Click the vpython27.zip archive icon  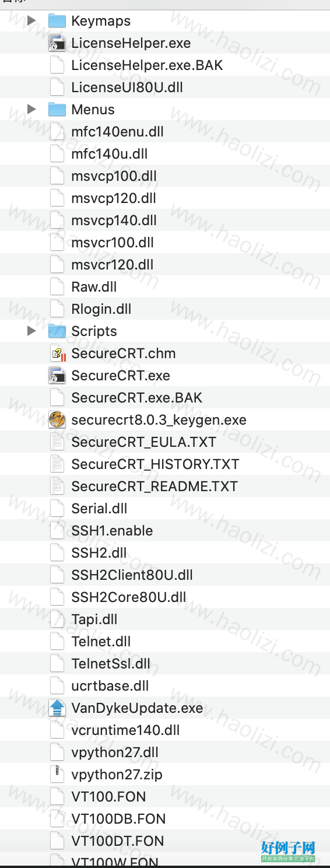(x=57, y=775)
